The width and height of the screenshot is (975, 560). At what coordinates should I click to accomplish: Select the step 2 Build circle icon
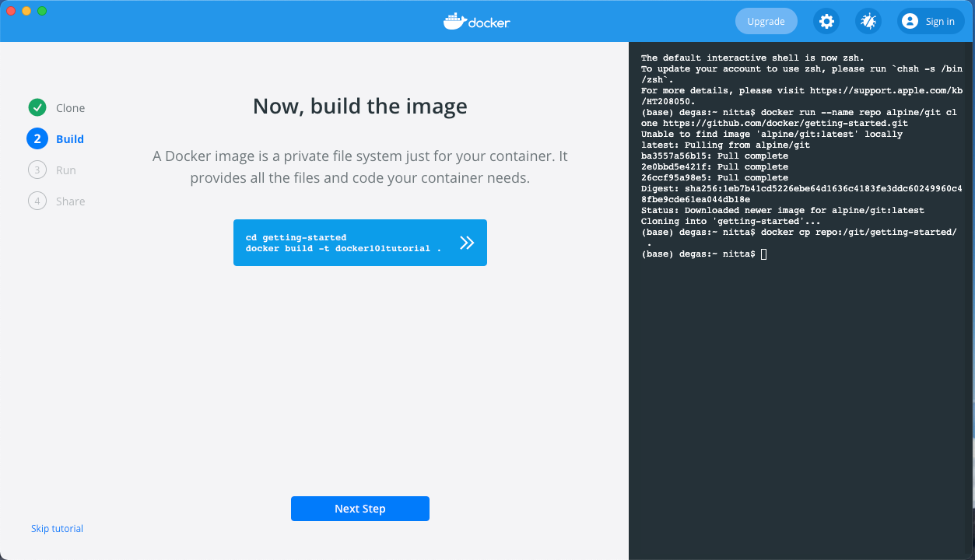click(x=37, y=139)
